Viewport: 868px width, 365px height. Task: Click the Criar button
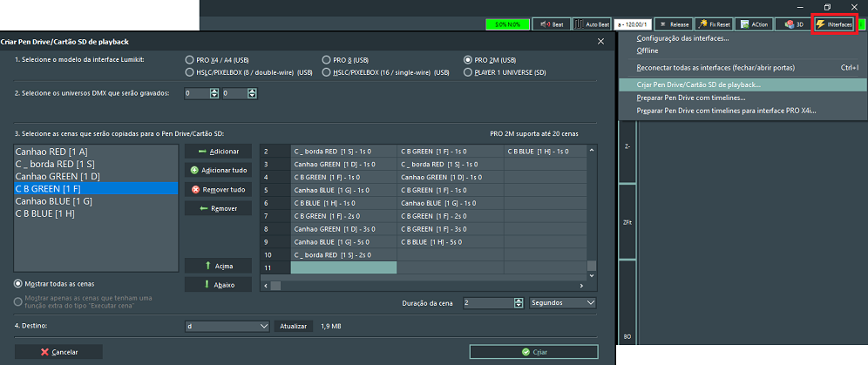coord(533,352)
